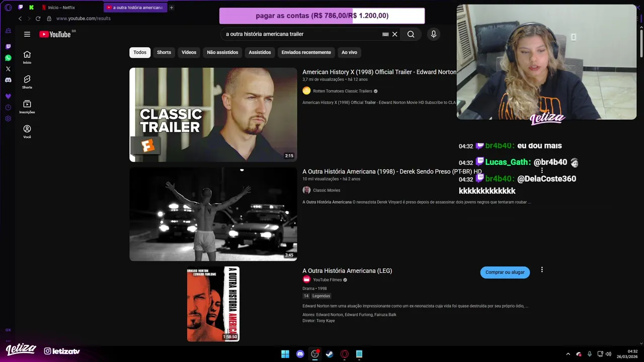Click the youtube.com/results address bar

tap(84, 19)
